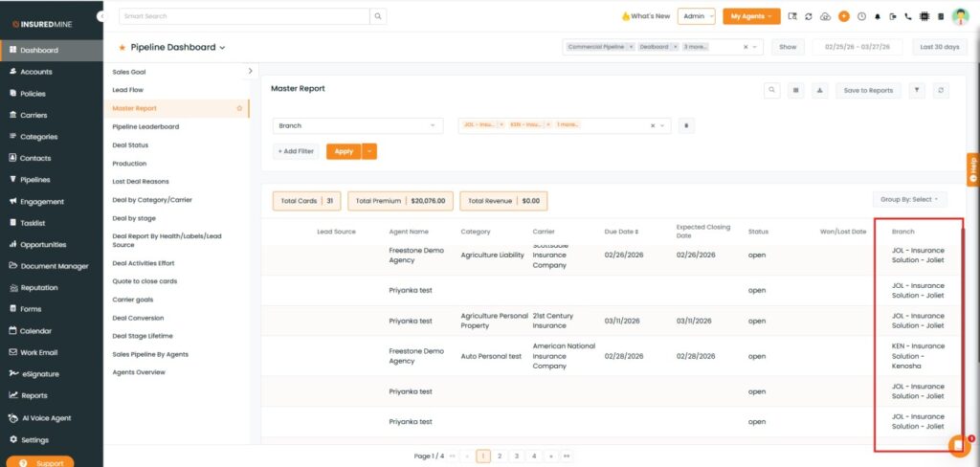Click the notification bell icon
The image size is (980, 467).
point(878,16)
